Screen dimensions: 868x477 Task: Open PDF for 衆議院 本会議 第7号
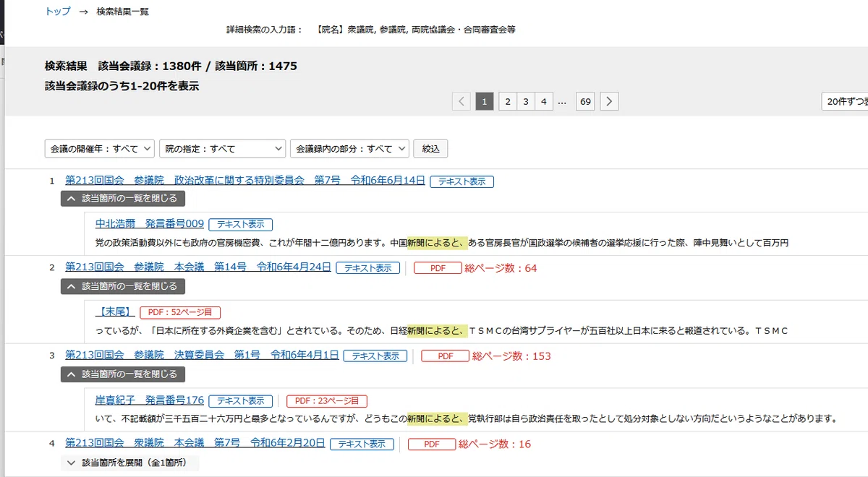tap(432, 444)
